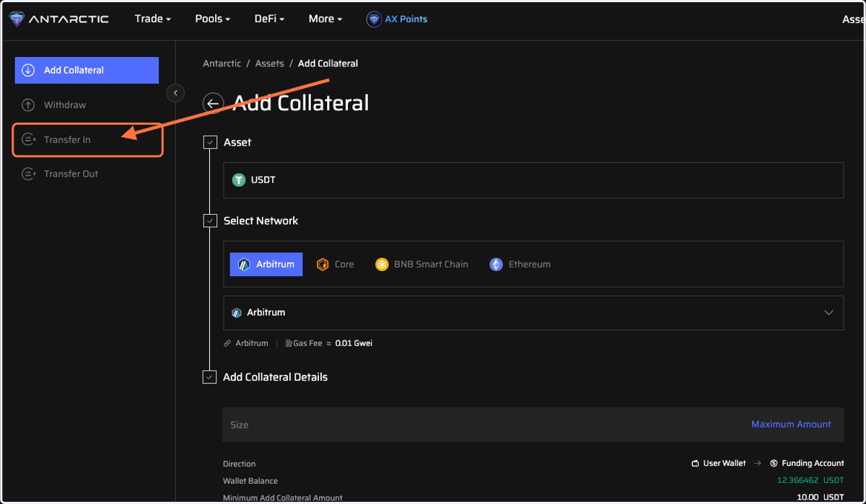Open the Arbitrum network dropdown

(533, 313)
